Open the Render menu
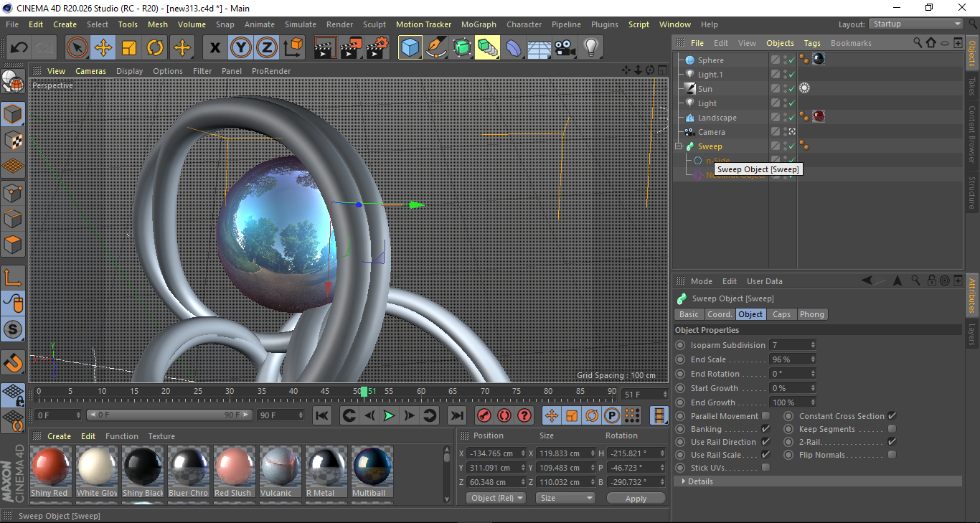 pos(339,24)
